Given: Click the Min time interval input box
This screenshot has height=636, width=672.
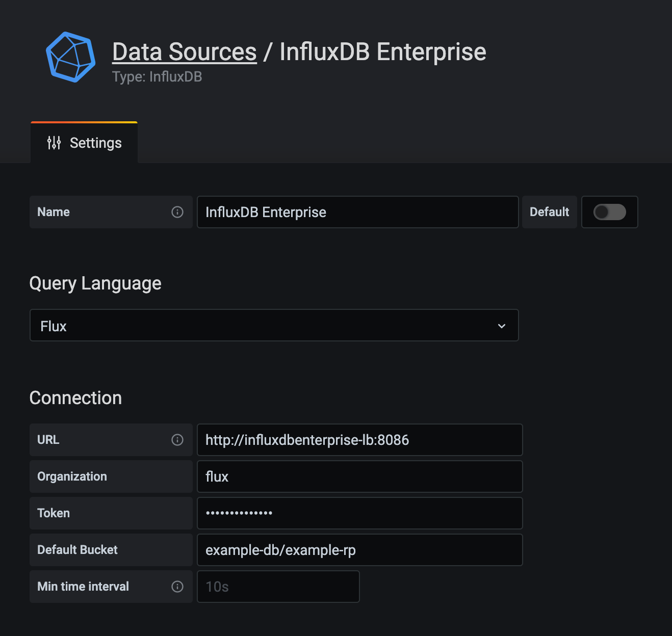Looking at the screenshot, I should pos(278,587).
